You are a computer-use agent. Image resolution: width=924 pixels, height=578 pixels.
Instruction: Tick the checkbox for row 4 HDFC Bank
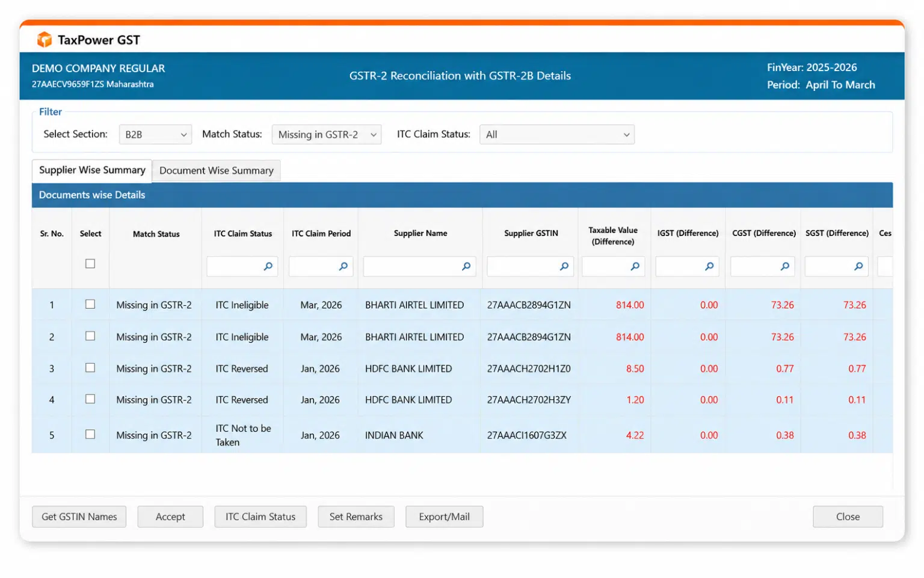coord(90,399)
